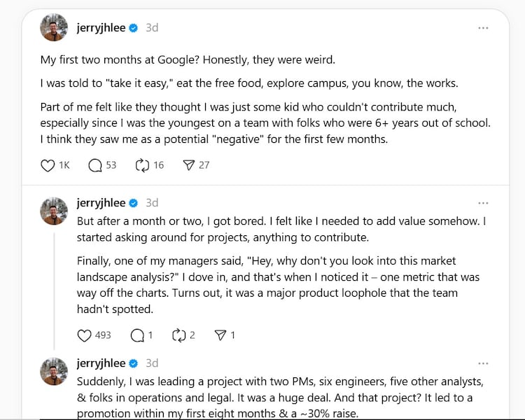The image size is (525, 420).
Task: Click the 3d timestamp on first post
Action: tap(151, 28)
